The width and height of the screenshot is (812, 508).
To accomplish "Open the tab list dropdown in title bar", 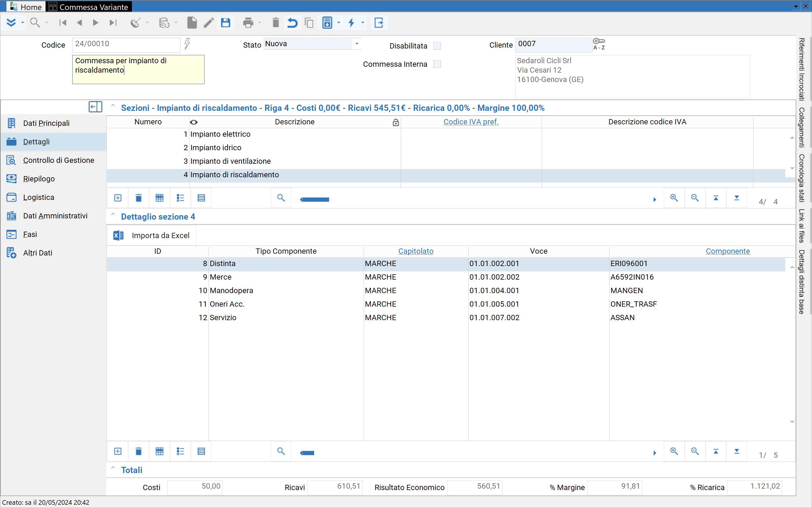I will 796,6.
